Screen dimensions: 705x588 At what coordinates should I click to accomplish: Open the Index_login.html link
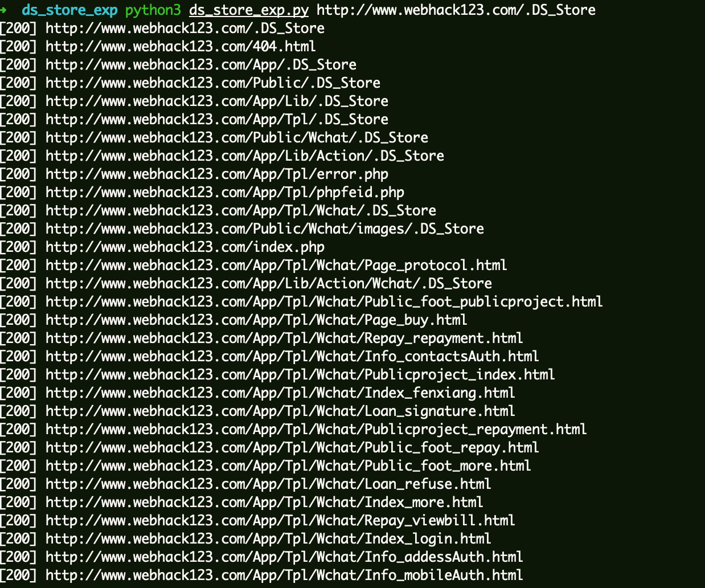pyautogui.click(x=268, y=539)
